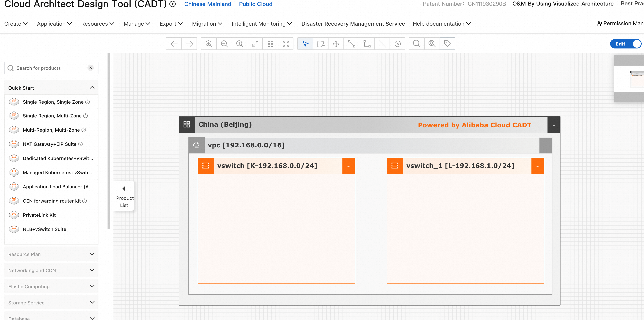Expand the Networking and CDN section
644x320 pixels.
pos(92,270)
